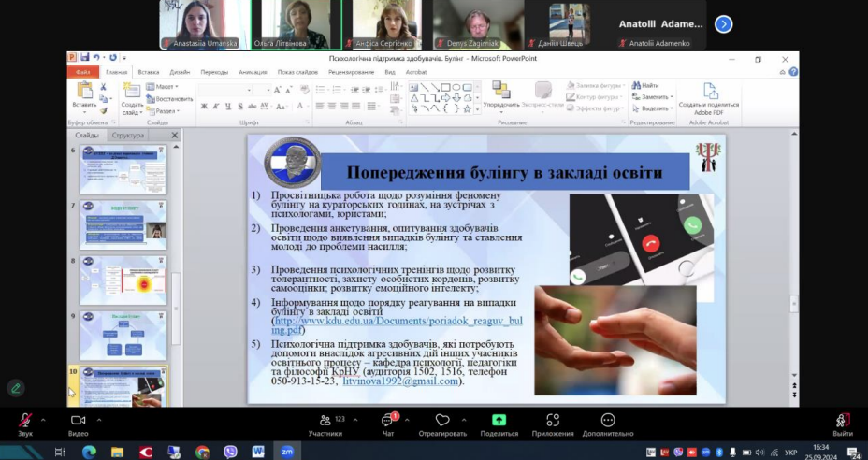Show next participants with blue arrow button

(724, 24)
